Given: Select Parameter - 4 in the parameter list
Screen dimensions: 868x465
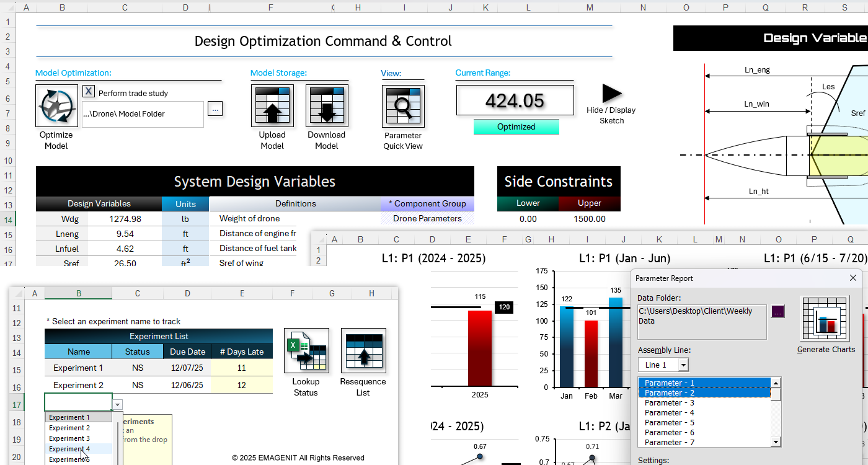Looking at the screenshot, I should click(670, 412).
